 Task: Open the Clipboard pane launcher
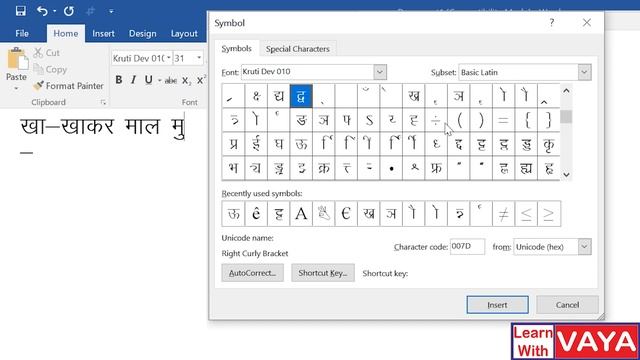tap(103, 102)
